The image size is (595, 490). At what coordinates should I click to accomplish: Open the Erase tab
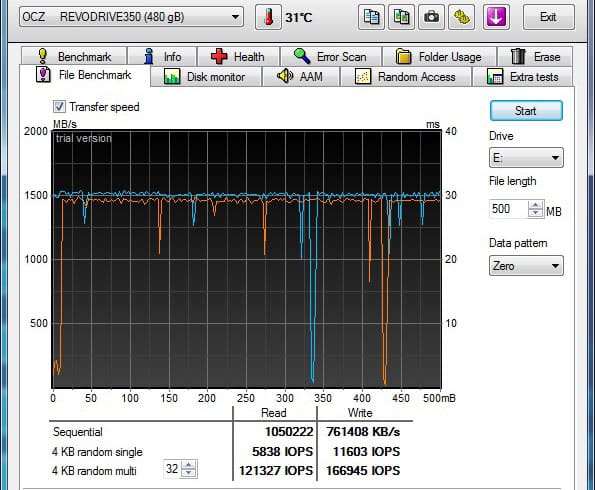pos(535,57)
